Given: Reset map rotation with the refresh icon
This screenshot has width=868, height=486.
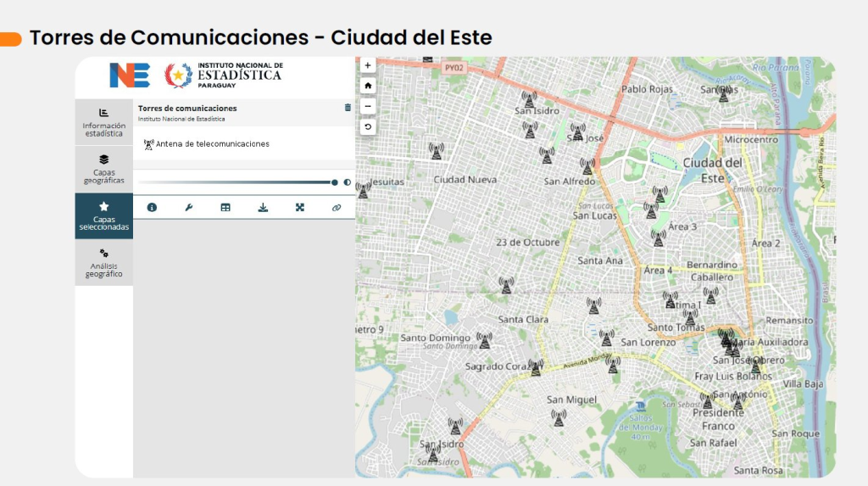Looking at the screenshot, I should 368,127.
